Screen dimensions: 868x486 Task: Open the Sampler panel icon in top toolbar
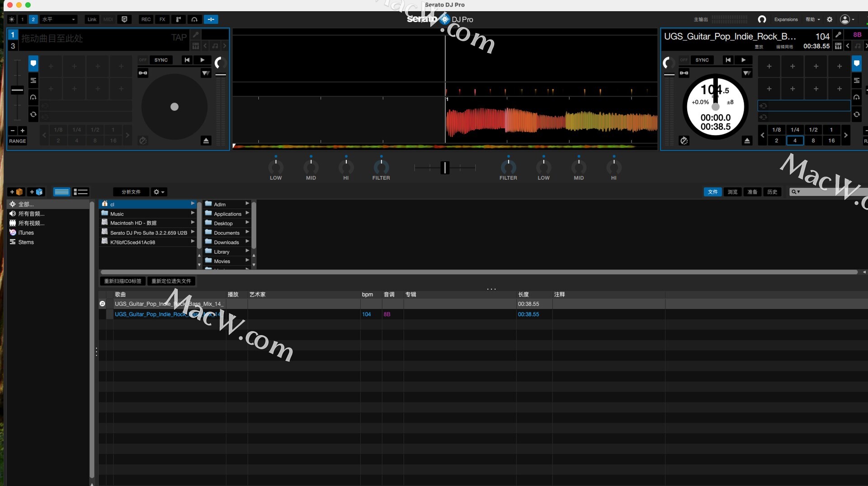pos(178,19)
